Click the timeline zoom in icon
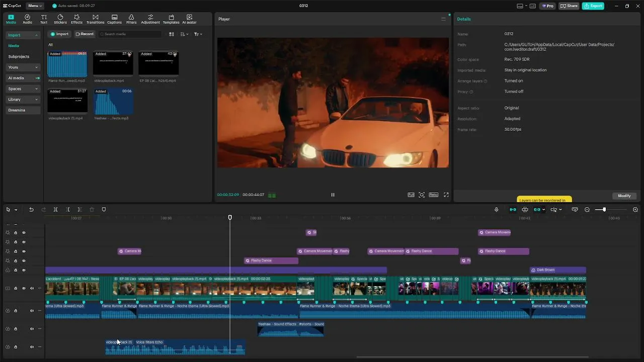The height and width of the screenshot is (362, 644). coord(635,210)
